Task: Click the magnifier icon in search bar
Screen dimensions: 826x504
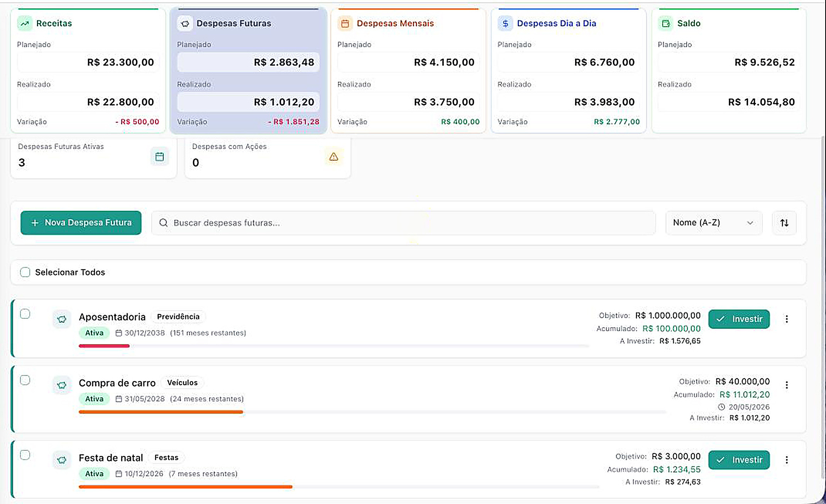Action: pos(163,223)
